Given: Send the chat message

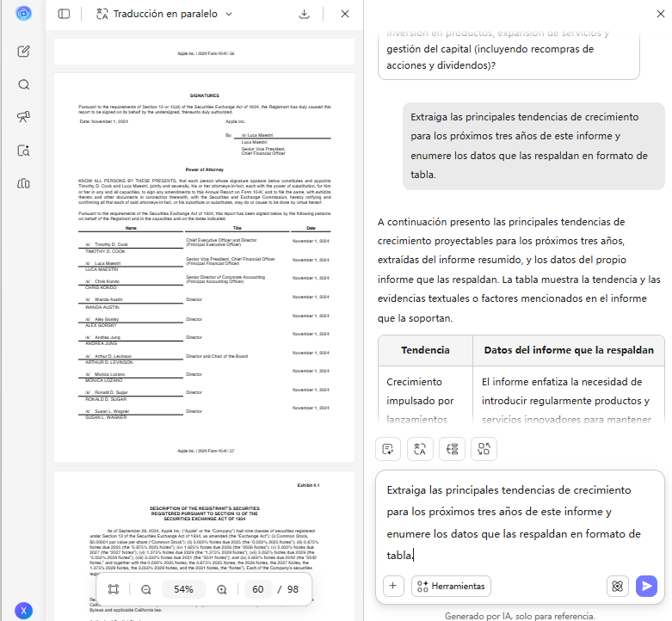Looking at the screenshot, I should pyautogui.click(x=647, y=586).
